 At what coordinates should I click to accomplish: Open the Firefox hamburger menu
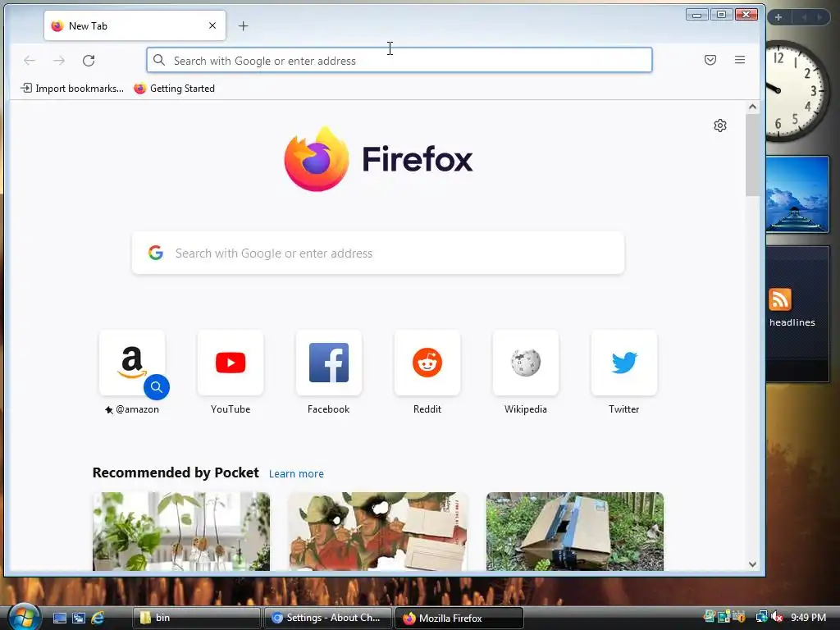pyautogui.click(x=740, y=60)
